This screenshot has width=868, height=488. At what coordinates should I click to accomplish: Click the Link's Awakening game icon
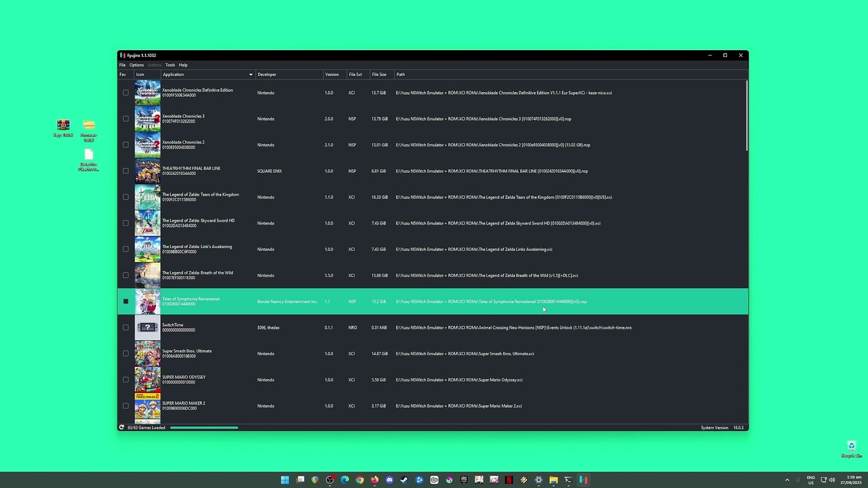tap(147, 249)
